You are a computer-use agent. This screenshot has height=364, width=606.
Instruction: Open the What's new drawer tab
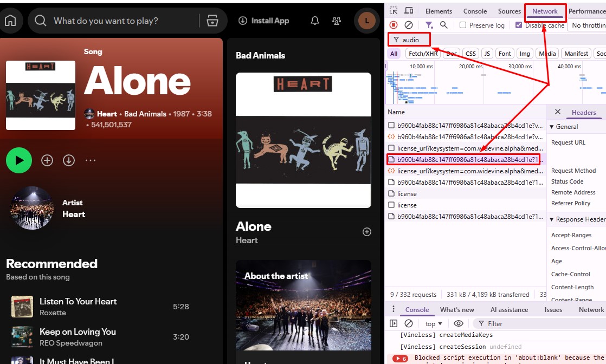457,309
